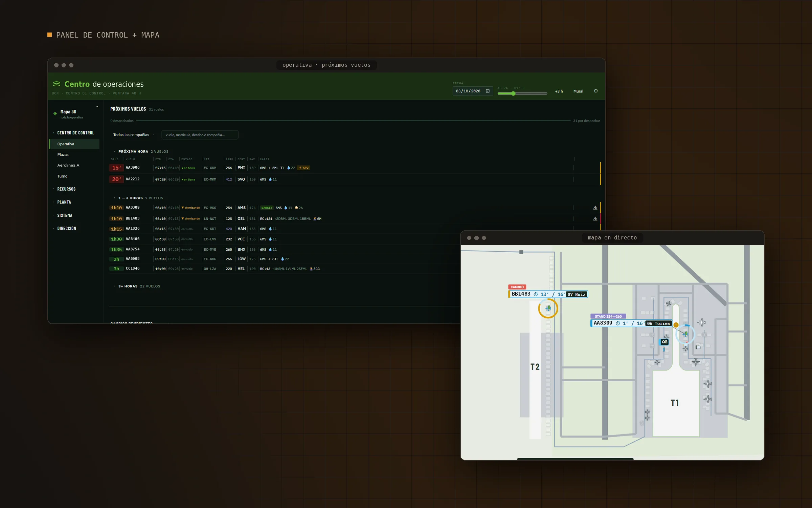Select the BB1483 aircraft marker on map

coord(548,308)
